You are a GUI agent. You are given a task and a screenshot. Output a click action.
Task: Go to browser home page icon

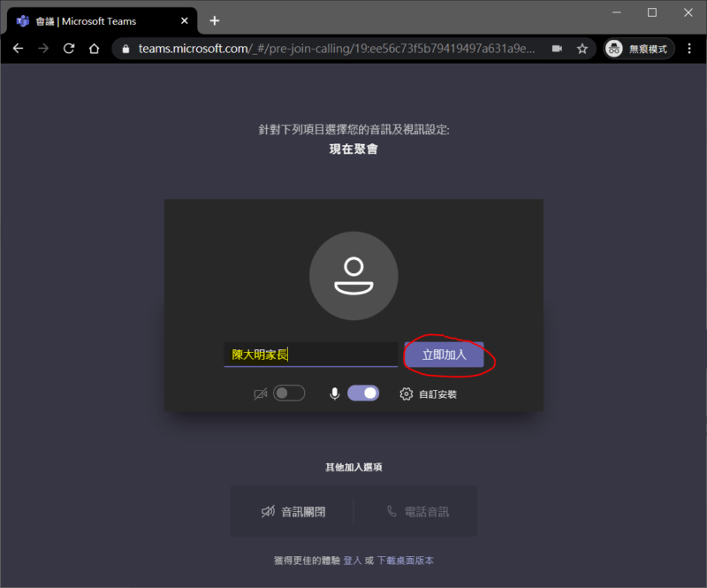[x=95, y=49]
